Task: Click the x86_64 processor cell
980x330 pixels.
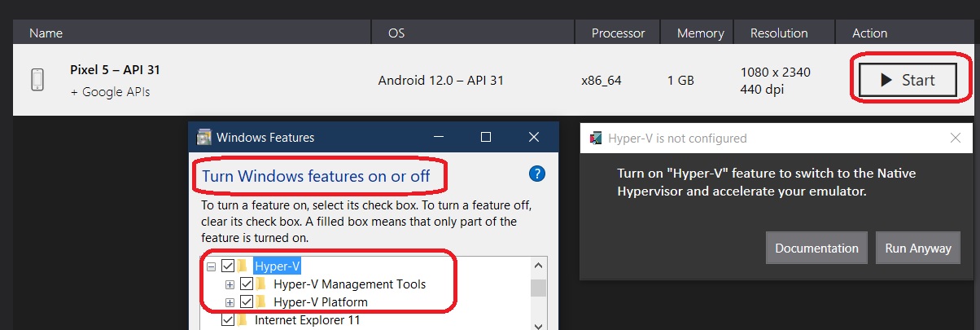Action: pos(602,81)
